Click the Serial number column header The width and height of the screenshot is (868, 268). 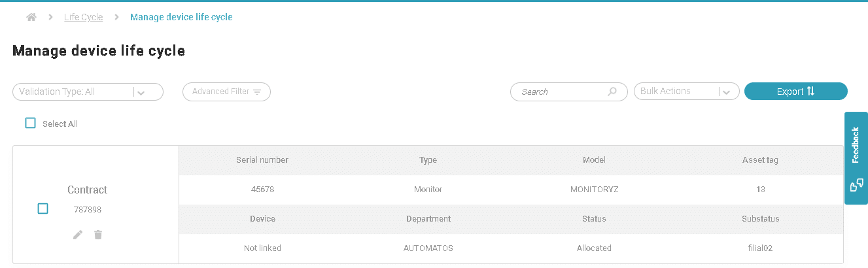tap(262, 160)
